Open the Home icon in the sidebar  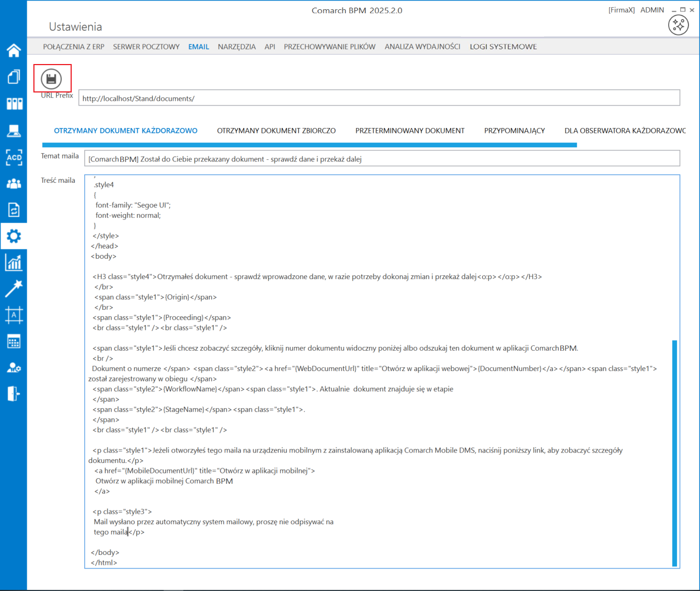pos(14,50)
